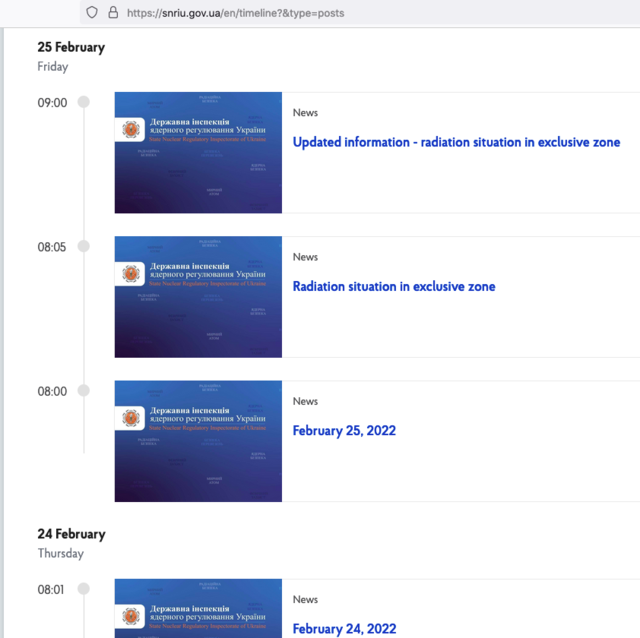The width and height of the screenshot is (640, 638).
Task: Open the 'February 24, 2022' news post
Action: tap(344, 629)
